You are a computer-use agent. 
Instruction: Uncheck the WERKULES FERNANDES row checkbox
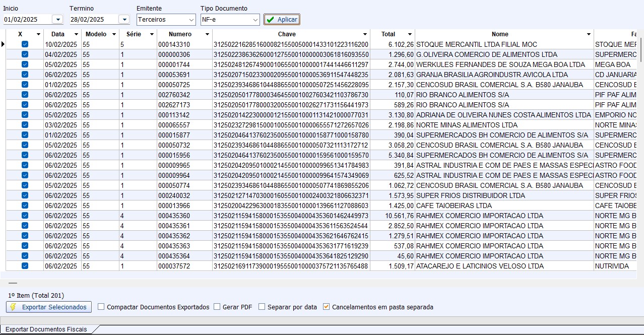click(x=25, y=64)
